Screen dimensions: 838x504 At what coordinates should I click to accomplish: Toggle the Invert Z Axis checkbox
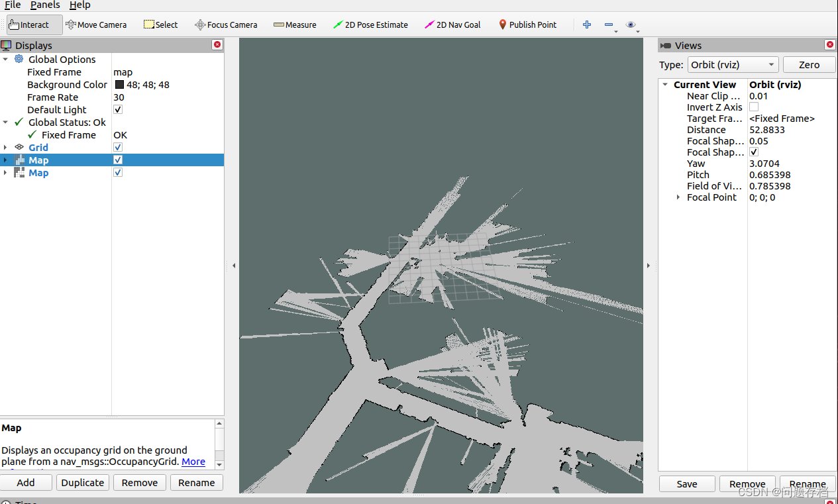click(754, 107)
